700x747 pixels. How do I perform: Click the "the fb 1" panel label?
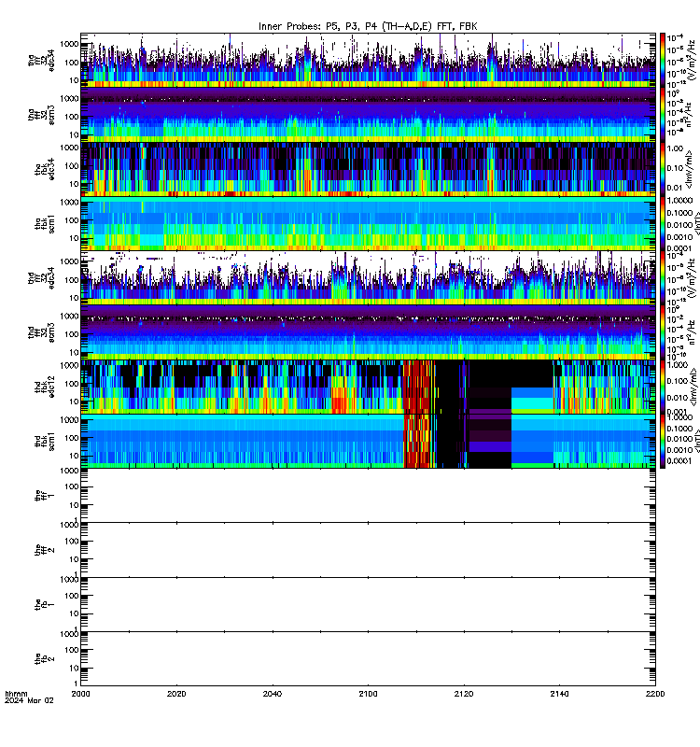coord(45,605)
